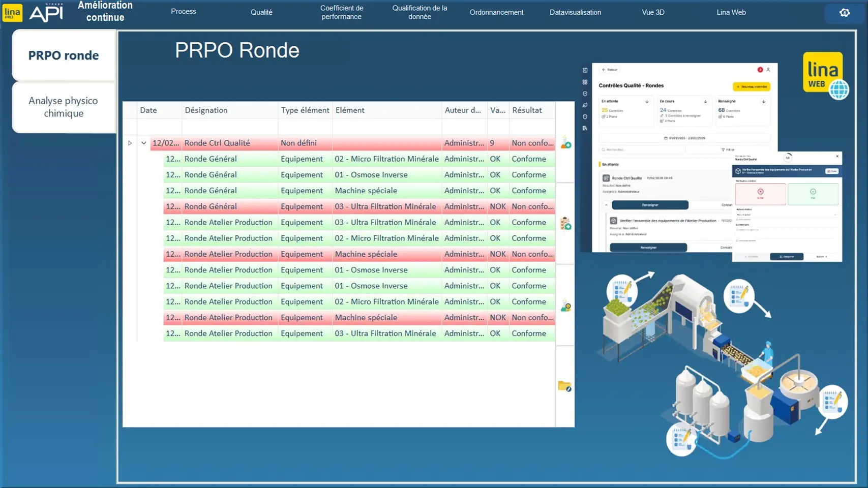Click row indicator triangle beside first row
This screenshot has width=868, height=488.
130,143
